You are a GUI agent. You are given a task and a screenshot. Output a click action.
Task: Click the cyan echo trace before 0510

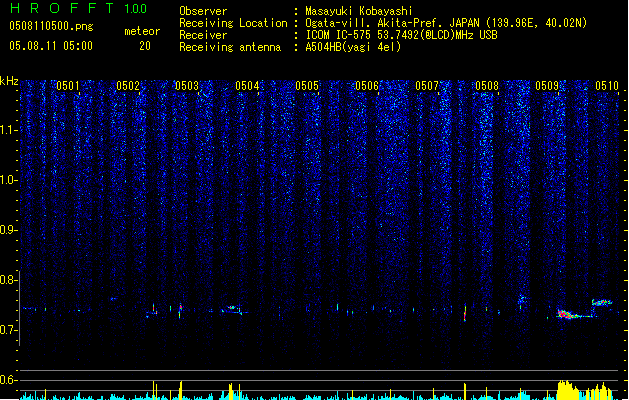(602, 303)
